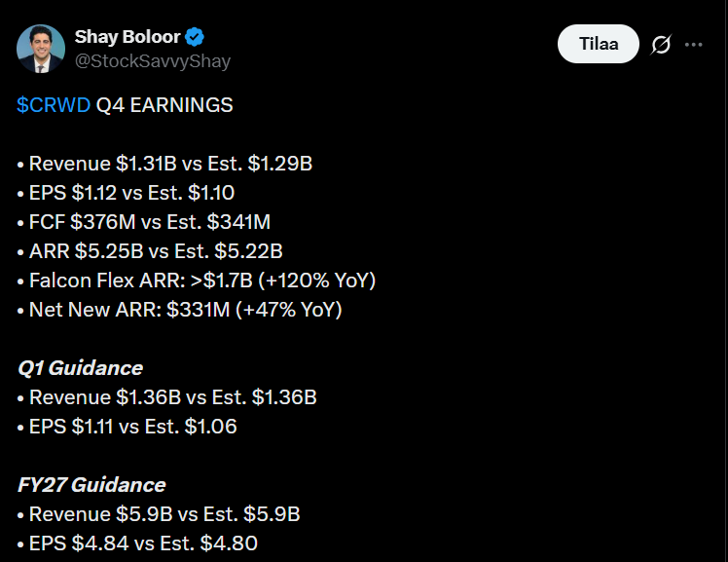Click the Shay Boloor display name
728x562 pixels.
point(127,37)
